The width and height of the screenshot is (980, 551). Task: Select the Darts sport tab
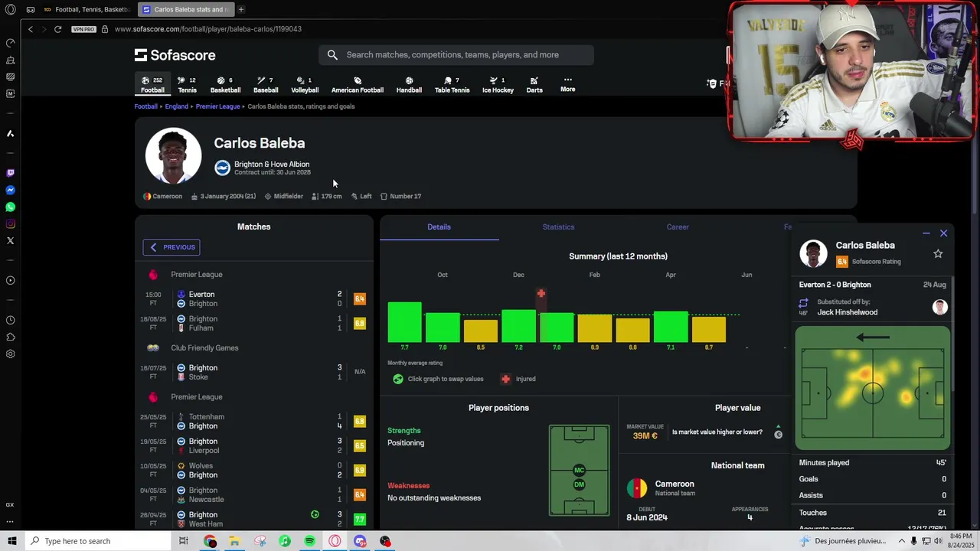(x=534, y=85)
